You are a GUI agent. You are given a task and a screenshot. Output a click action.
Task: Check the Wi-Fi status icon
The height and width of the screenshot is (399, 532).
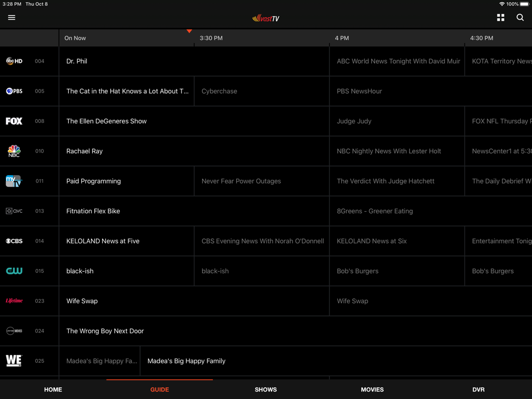click(502, 4)
